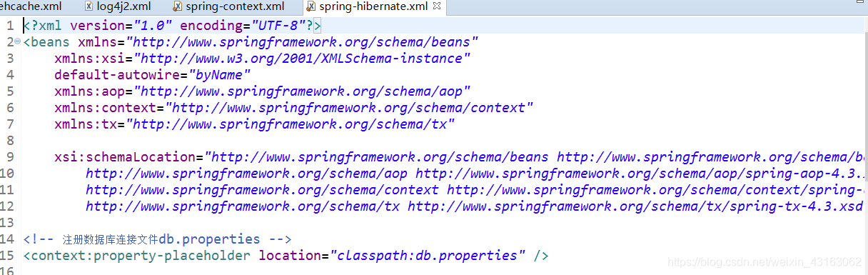Click line number 13 in the gutter
868x275 pixels.
click(7, 222)
